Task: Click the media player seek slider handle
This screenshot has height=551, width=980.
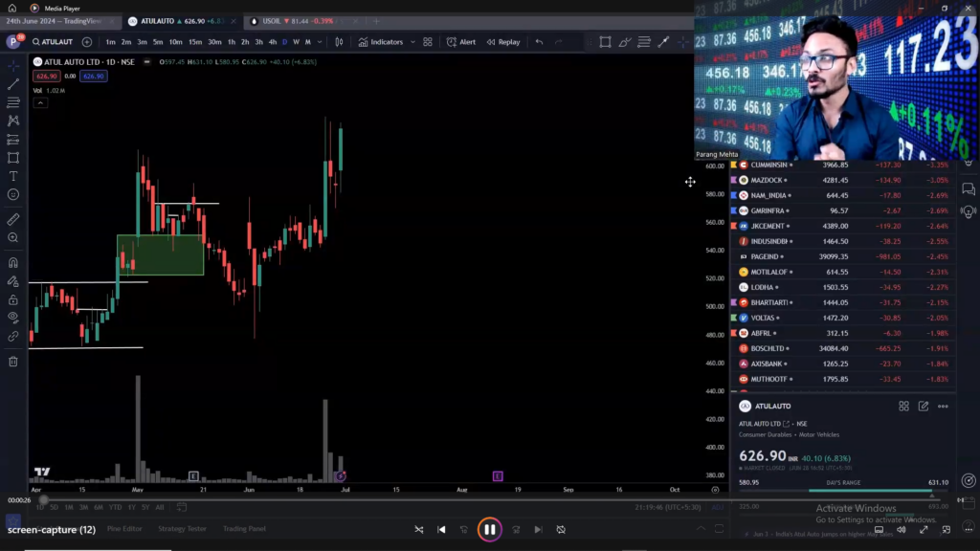Action: pyautogui.click(x=43, y=499)
